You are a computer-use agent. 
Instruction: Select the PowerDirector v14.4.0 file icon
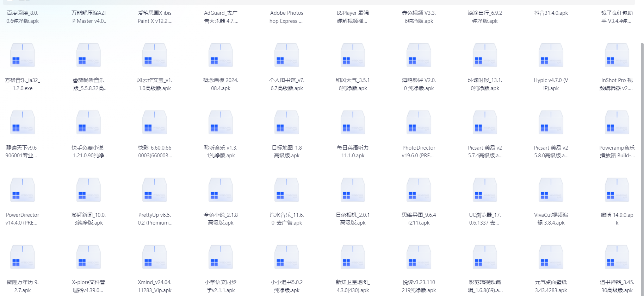(23, 190)
